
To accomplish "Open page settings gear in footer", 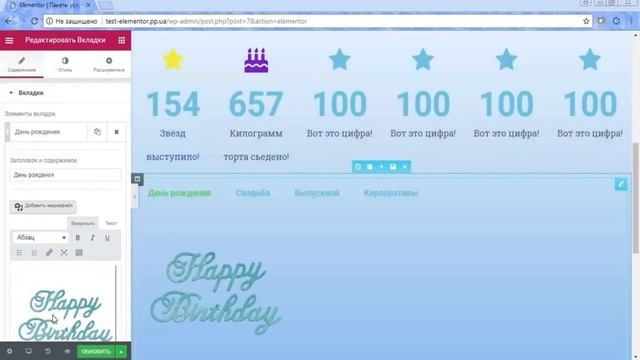I will (x=9, y=351).
